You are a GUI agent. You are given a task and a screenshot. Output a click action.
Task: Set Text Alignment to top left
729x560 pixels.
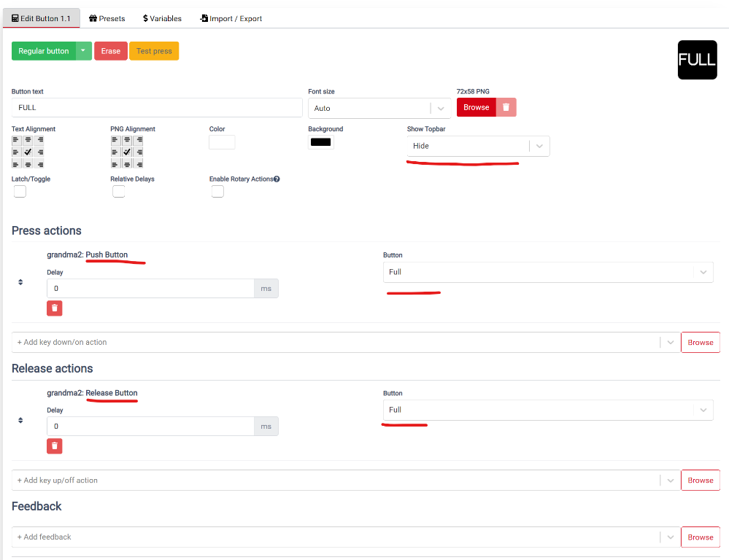(17, 140)
